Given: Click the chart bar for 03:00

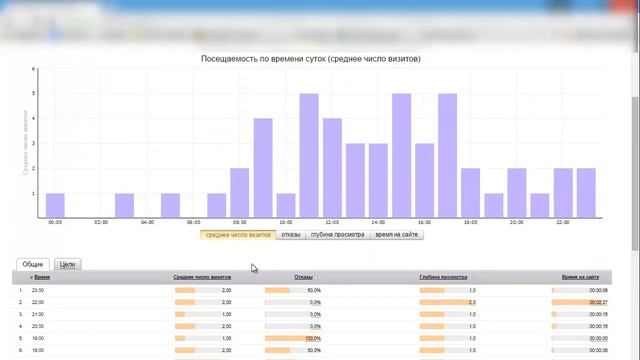Looking at the screenshot, I should tap(124, 205).
